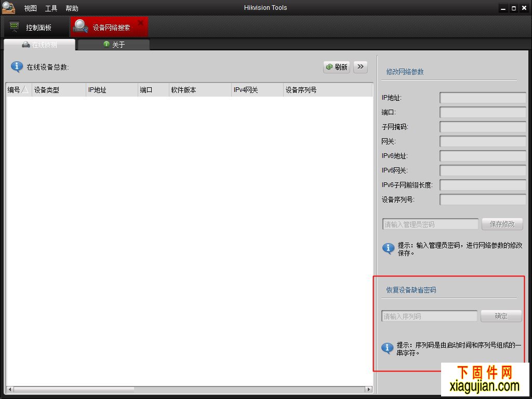
Task: Switch to the 控制面板 tab
Action: pos(36,27)
